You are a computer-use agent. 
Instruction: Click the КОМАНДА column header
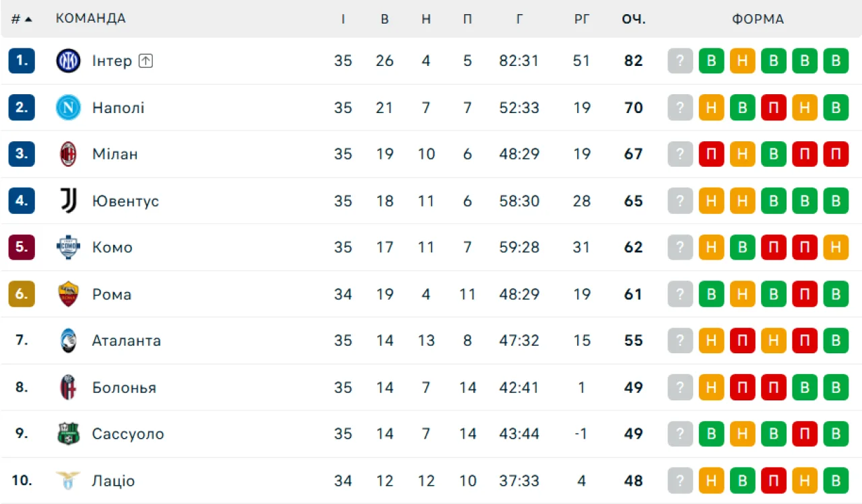pyautogui.click(x=90, y=19)
